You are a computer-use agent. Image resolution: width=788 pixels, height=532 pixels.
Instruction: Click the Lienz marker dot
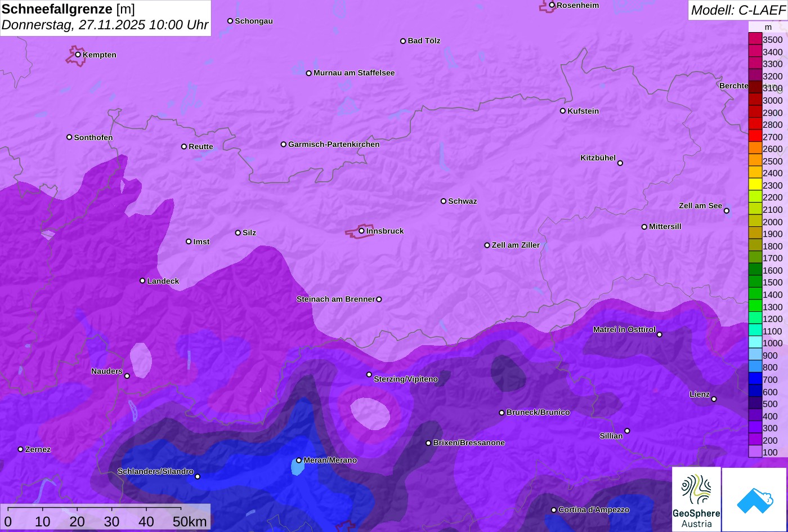714,399
